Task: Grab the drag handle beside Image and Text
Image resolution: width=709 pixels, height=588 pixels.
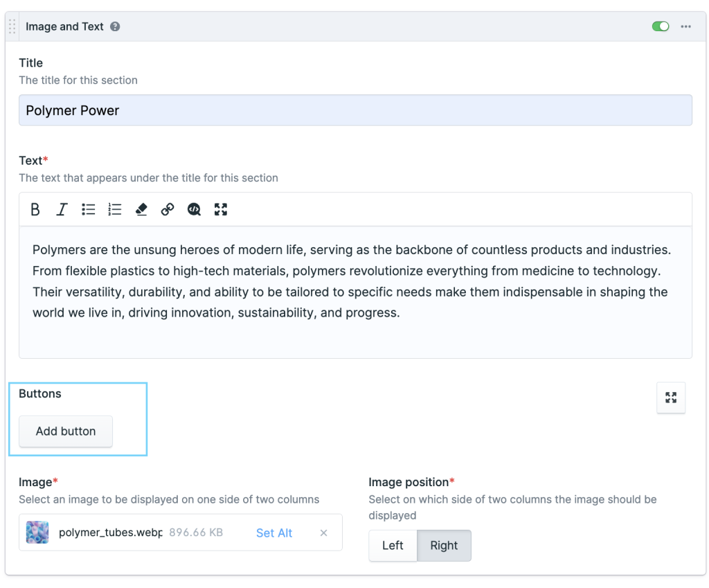Action: (11, 26)
